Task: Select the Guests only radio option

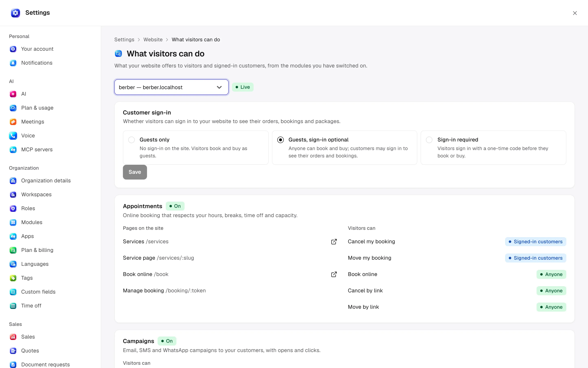Action: [x=131, y=140]
